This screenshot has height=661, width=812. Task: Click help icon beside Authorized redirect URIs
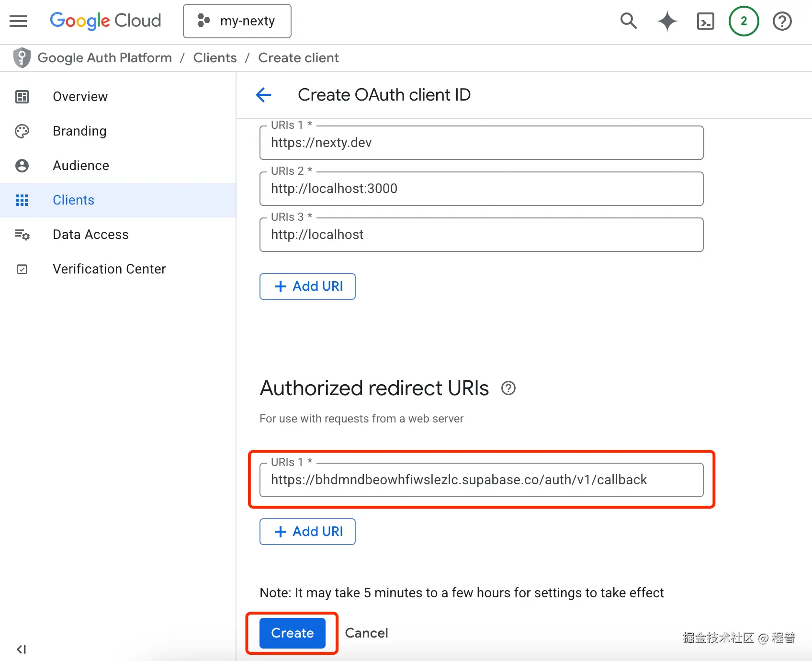tap(508, 388)
